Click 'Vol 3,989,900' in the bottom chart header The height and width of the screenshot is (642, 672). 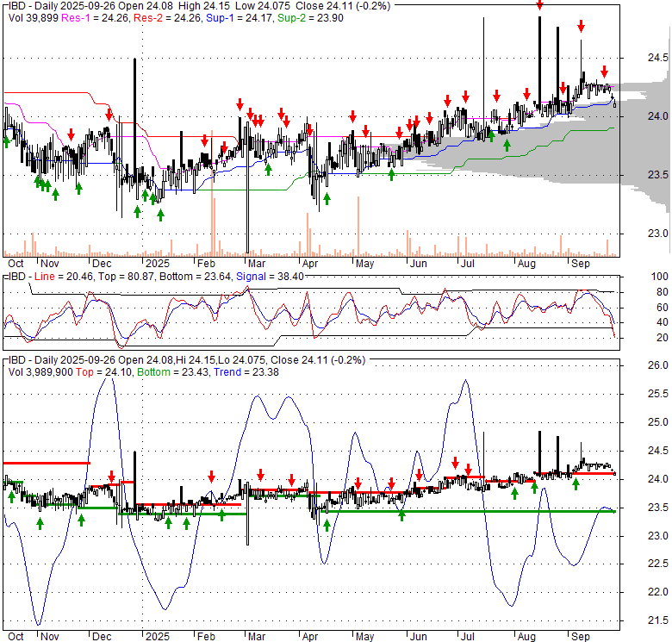click(40, 372)
